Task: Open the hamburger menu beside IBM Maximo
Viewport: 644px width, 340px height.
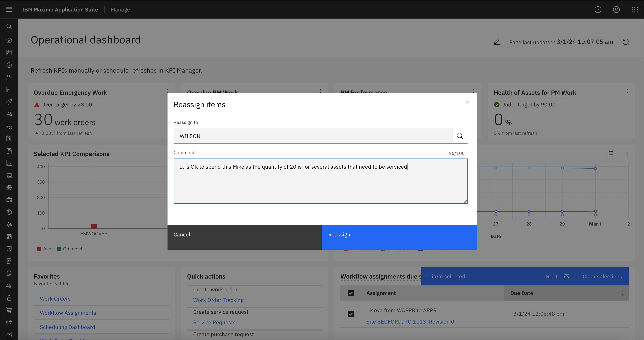Action: [x=9, y=10]
